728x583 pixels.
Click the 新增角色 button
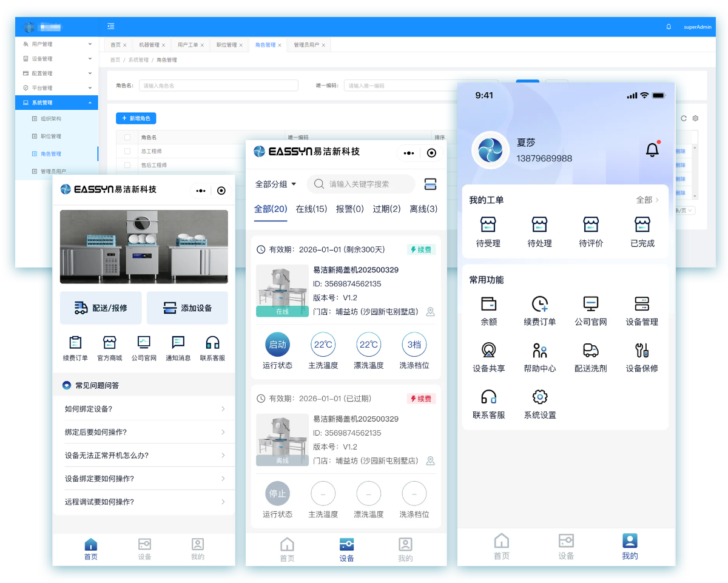pyautogui.click(x=136, y=118)
